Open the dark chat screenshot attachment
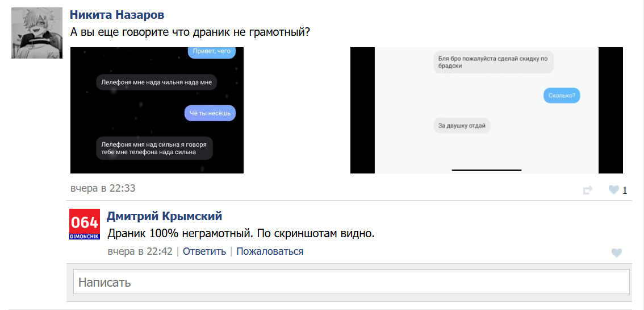Viewport: 644px width, 310px height. click(157, 110)
